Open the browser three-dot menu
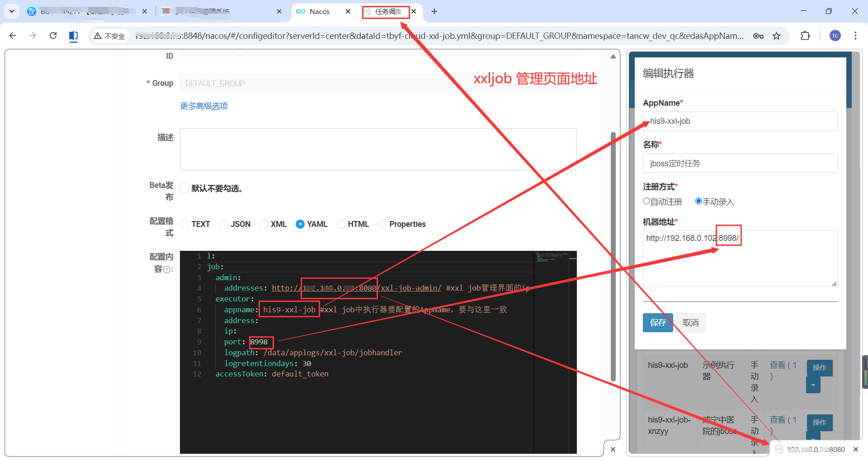Screen dimensions: 868x461 click(x=855, y=36)
